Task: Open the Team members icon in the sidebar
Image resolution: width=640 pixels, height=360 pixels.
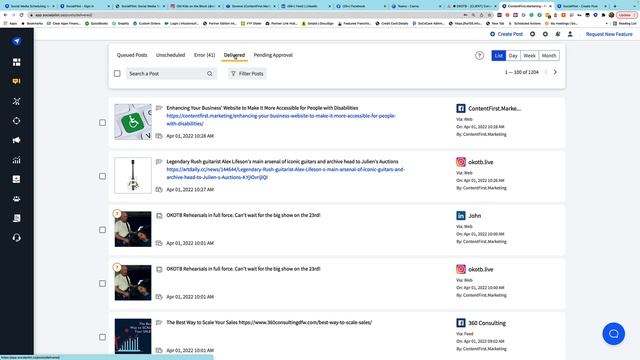Action: [x=17, y=199]
